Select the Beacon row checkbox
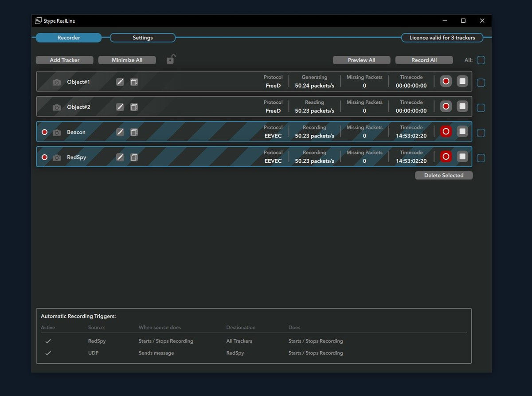 (x=481, y=133)
